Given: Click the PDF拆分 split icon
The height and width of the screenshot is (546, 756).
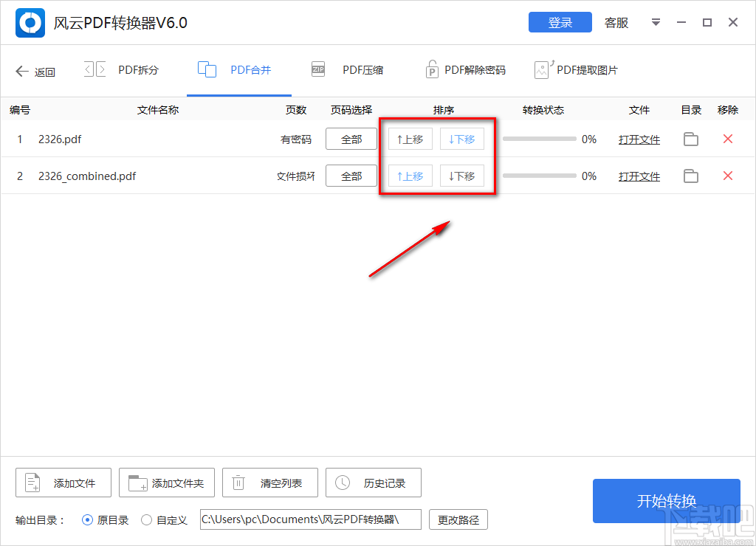Looking at the screenshot, I should pos(95,69).
